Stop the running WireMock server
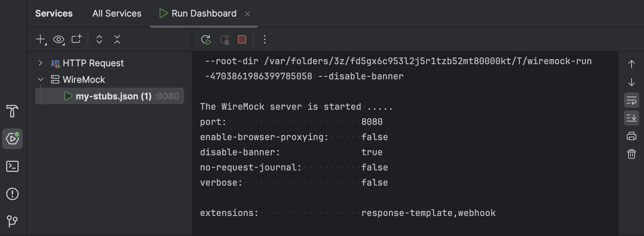The width and height of the screenshot is (644, 236). click(x=242, y=39)
